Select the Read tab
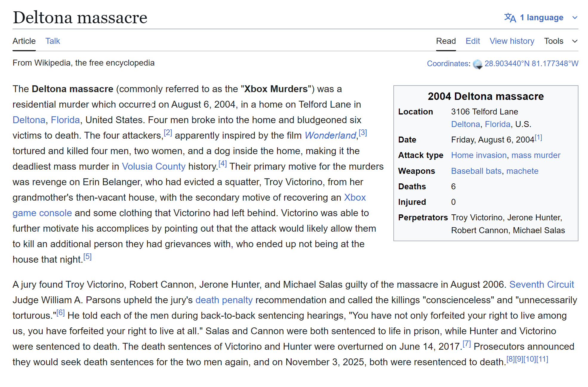 446,41
